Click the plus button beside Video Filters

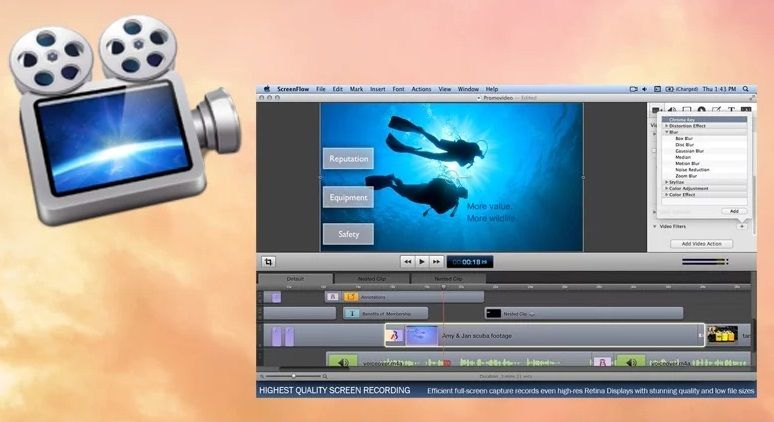tap(741, 227)
